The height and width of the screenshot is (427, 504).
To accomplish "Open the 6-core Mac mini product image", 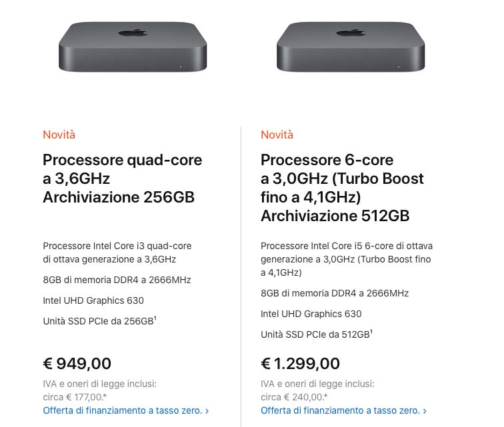I will [351, 47].
